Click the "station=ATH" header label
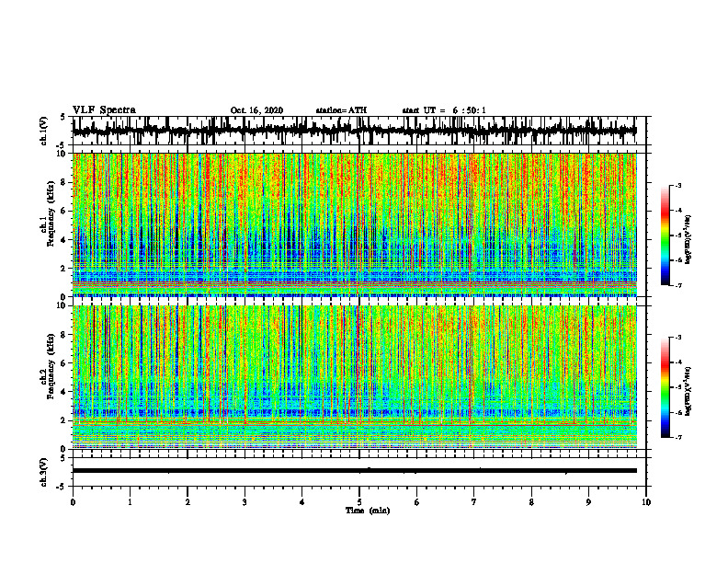728x563 pixels. tap(341, 110)
